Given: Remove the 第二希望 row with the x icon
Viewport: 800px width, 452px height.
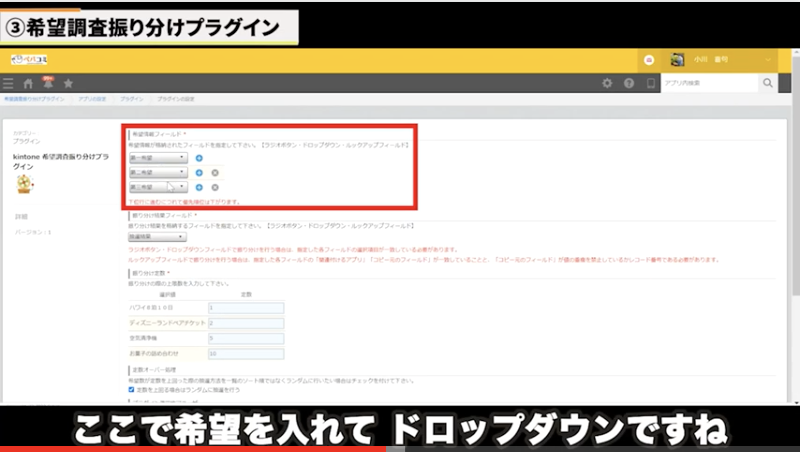Looking at the screenshot, I should click(x=215, y=172).
